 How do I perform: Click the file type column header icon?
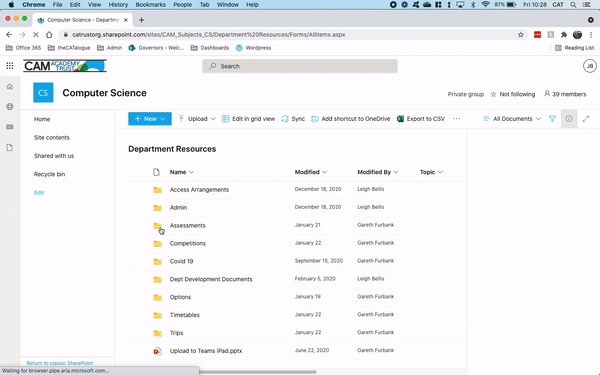click(x=156, y=172)
